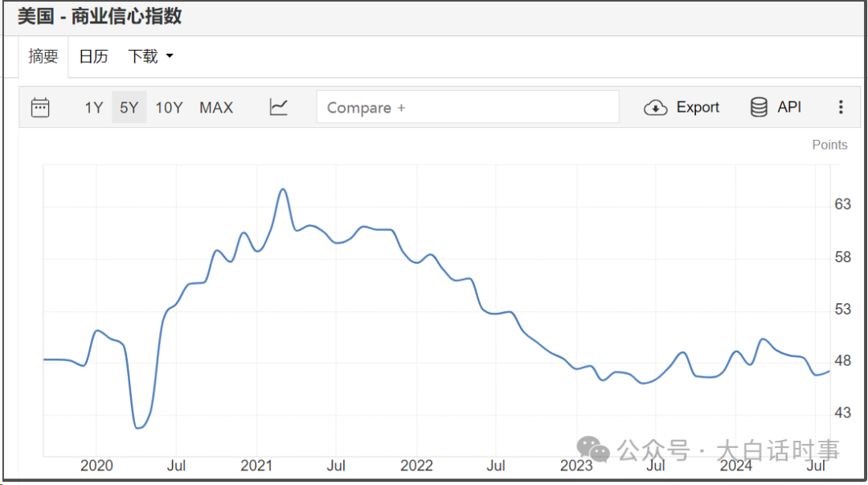Open the calendar date range picker icon
Viewport: 868px width, 485px height.
click(40, 108)
